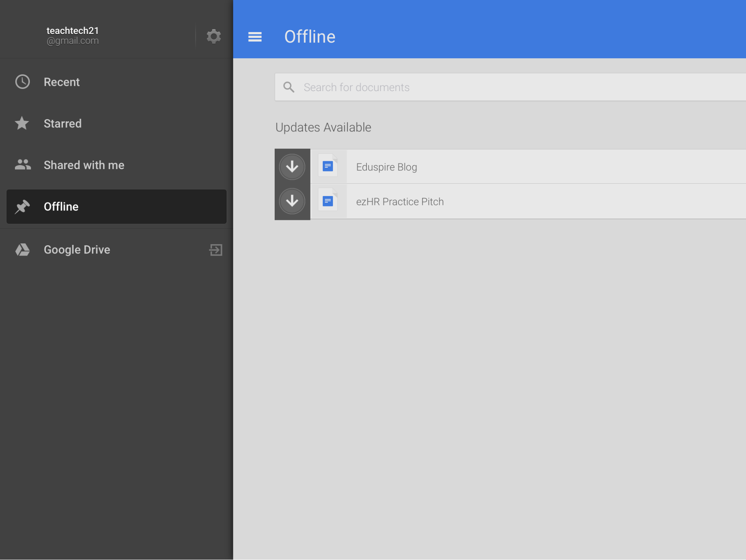
Task: Click the search magnifier icon
Action: [x=289, y=87]
